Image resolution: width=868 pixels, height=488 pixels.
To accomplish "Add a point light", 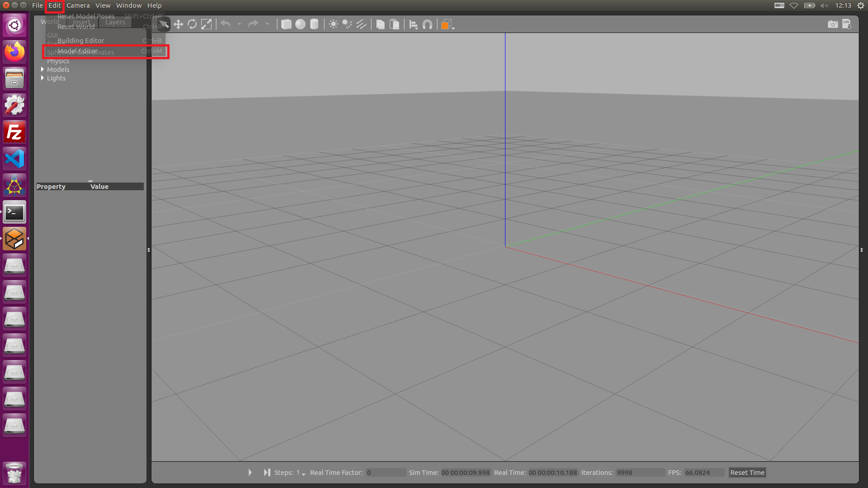I will click(333, 24).
